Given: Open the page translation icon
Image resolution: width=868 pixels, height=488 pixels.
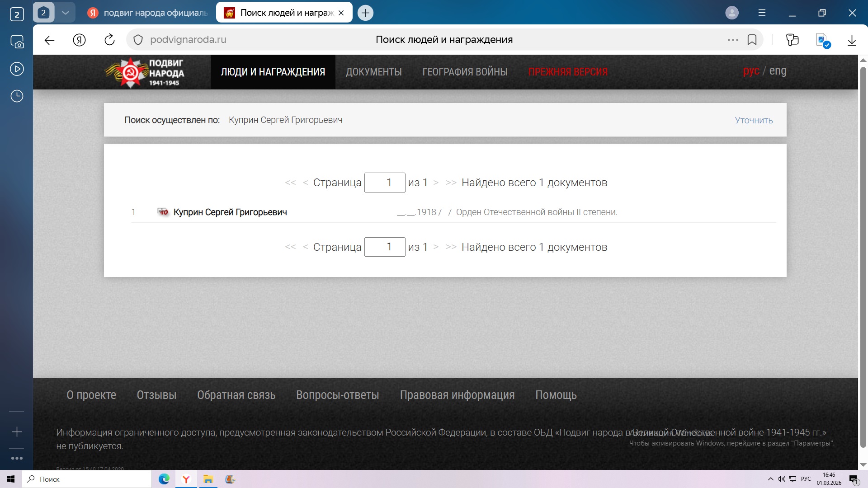Looking at the screenshot, I should click(x=823, y=40).
